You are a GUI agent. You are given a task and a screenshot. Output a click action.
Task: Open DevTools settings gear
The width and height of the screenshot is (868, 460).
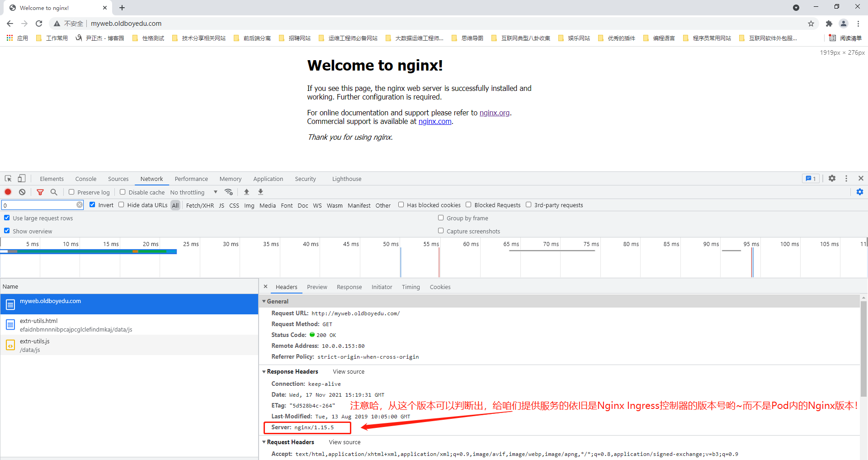click(x=832, y=179)
